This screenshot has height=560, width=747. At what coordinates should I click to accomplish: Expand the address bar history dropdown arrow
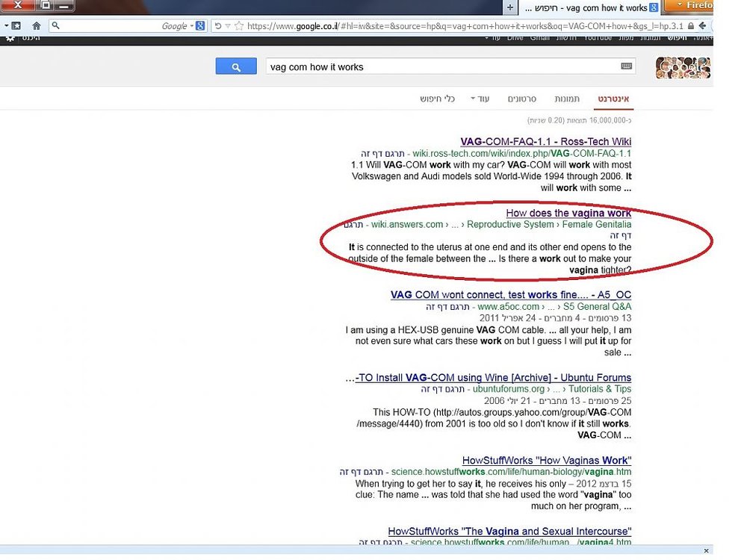pos(228,26)
